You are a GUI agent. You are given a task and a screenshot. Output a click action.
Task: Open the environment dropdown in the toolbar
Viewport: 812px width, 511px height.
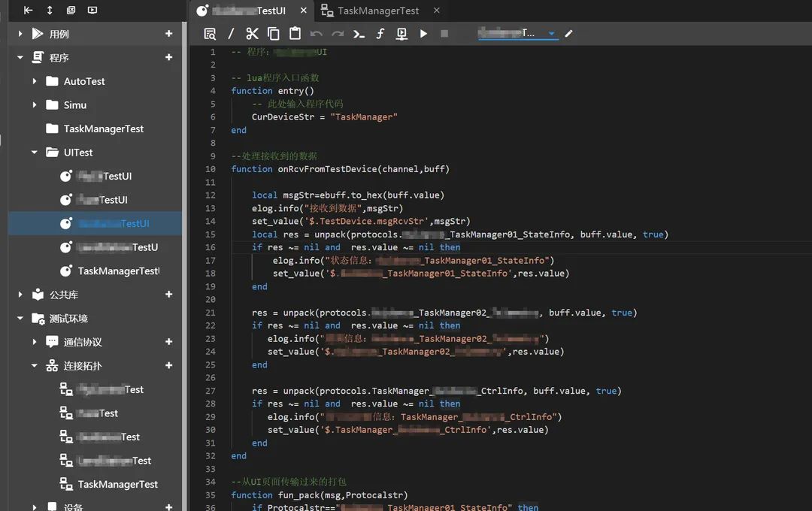point(518,34)
